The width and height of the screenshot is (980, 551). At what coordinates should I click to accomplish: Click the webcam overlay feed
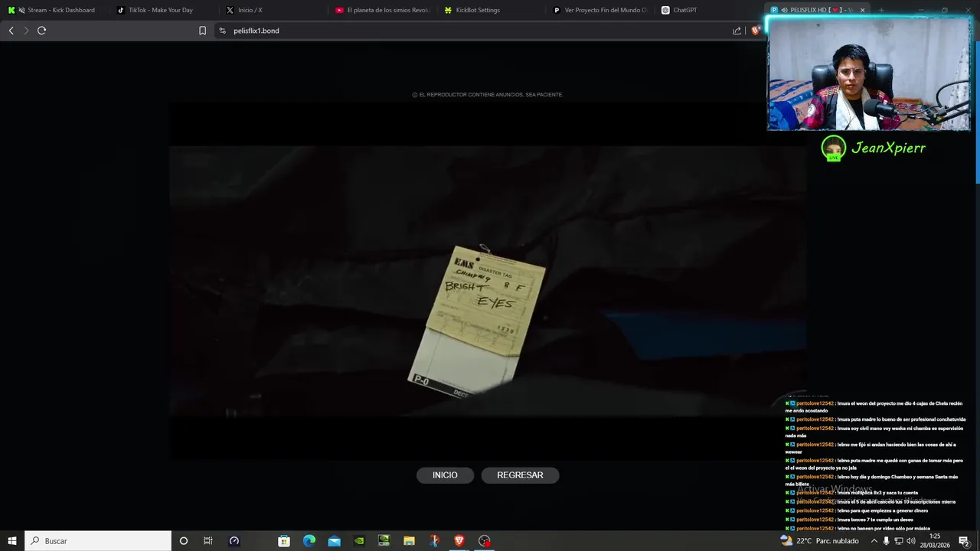[869, 74]
